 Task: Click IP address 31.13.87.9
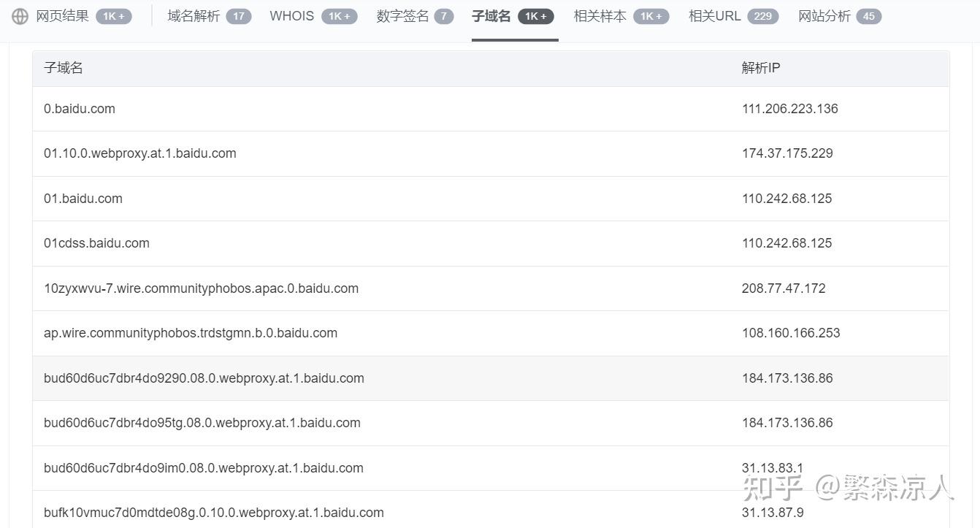coord(773,513)
